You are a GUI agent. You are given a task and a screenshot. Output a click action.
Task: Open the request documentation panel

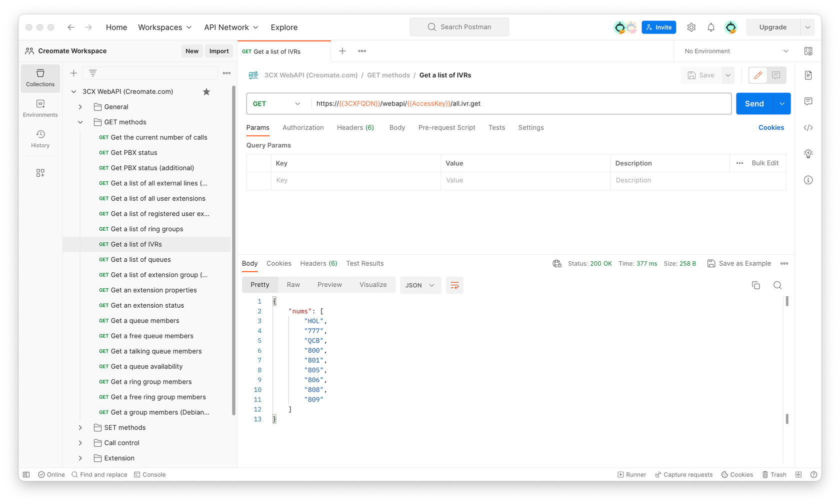808,75
